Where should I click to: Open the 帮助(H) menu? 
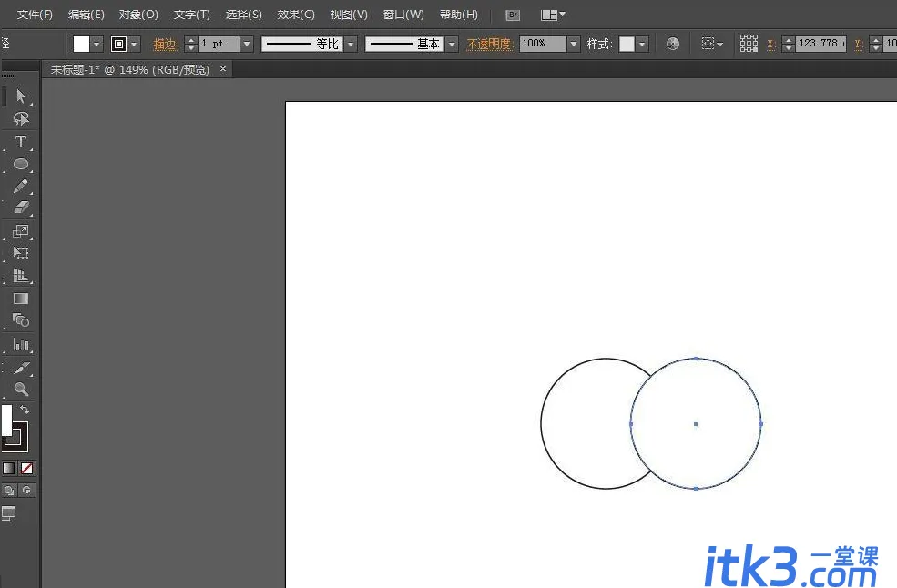[459, 15]
